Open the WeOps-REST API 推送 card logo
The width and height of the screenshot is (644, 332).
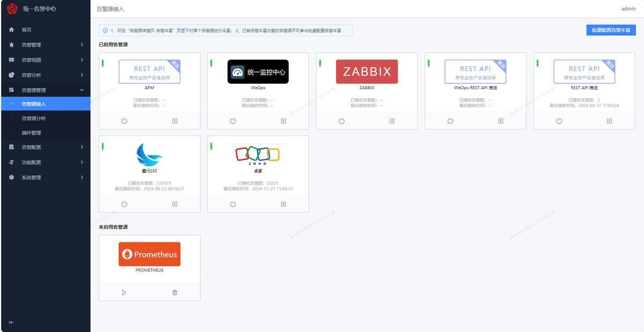coord(475,71)
